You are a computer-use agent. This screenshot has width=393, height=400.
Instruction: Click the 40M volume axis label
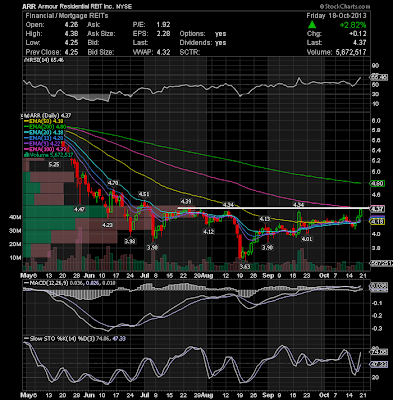pos(15,217)
